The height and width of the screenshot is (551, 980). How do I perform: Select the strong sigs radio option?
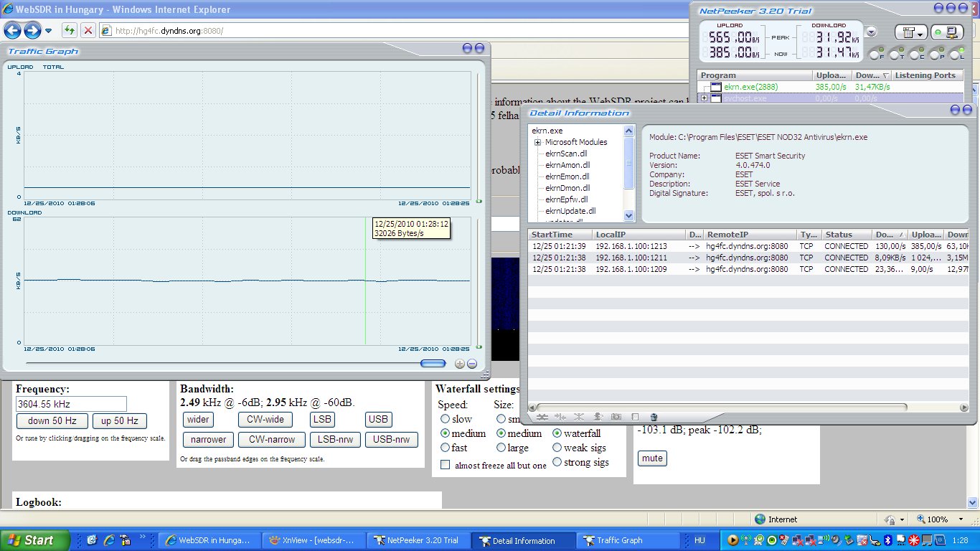[557, 462]
